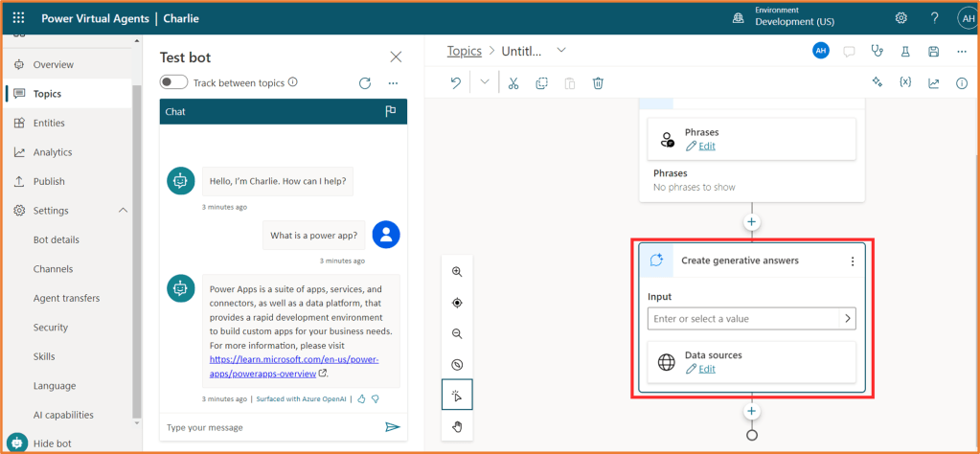The image size is (980, 454).
Task: Open the powerapps-overview learn link
Action: pos(294,367)
